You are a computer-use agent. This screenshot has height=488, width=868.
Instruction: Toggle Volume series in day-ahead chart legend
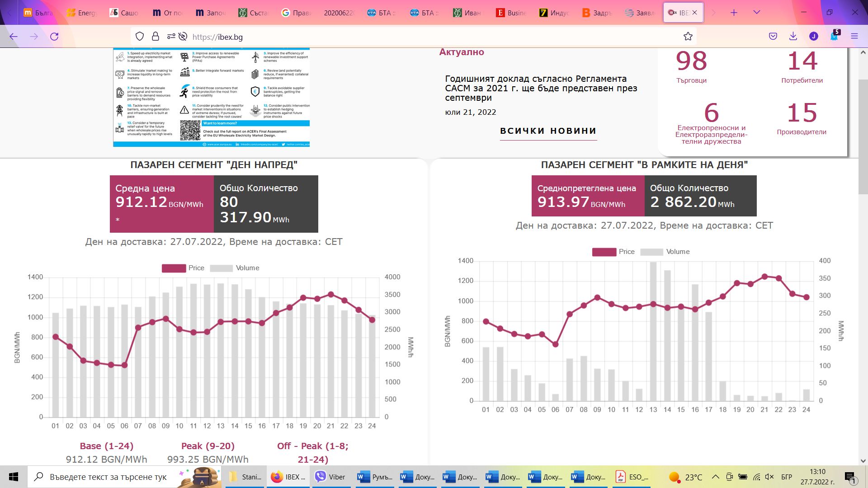pyautogui.click(x=235, y=268)
